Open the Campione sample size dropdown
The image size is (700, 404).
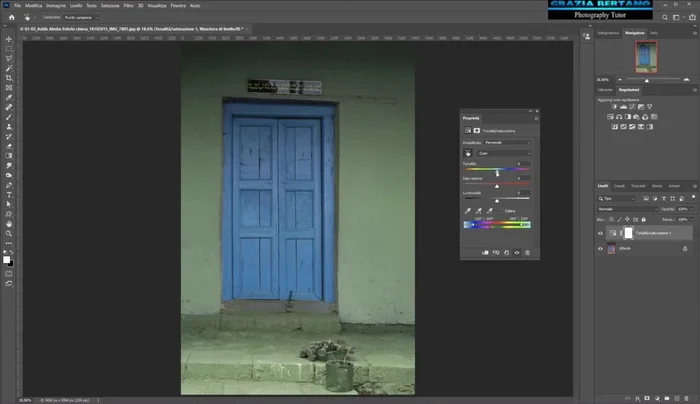click(81, 17)
